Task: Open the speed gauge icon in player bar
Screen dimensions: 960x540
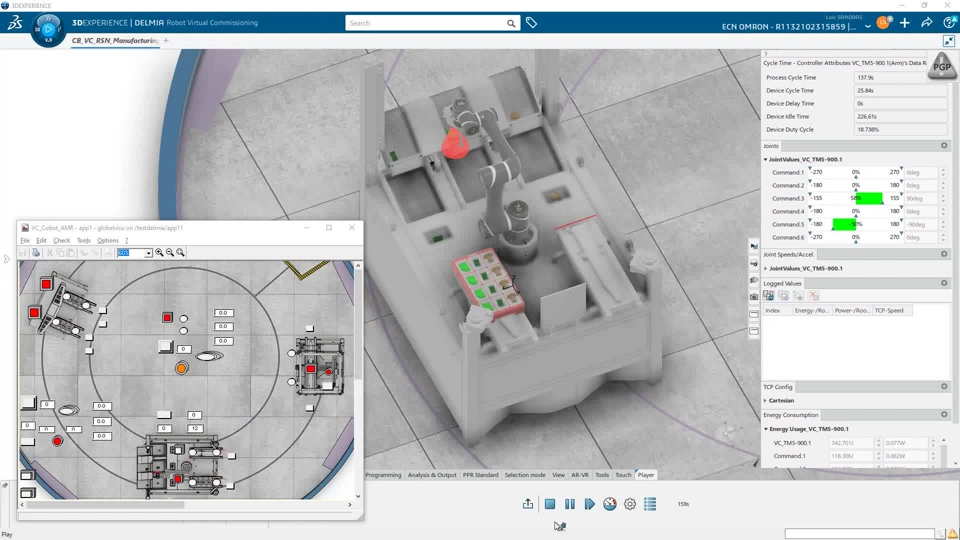Action: [610, 504]
